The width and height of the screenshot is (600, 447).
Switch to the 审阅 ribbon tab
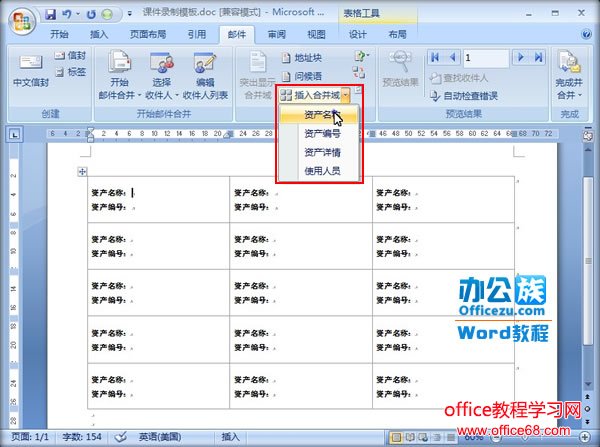(276, 34)
